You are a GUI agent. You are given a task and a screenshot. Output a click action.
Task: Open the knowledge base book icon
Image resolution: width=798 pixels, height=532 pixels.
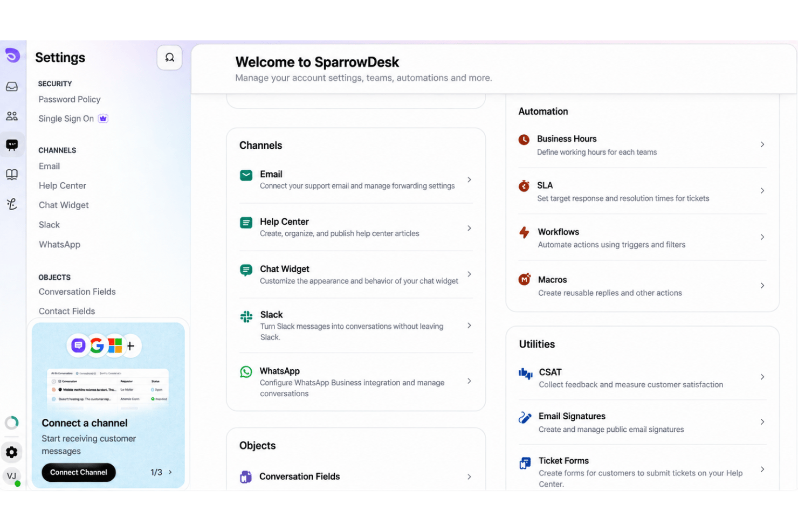pyautogui.click(x=12, y=174)
